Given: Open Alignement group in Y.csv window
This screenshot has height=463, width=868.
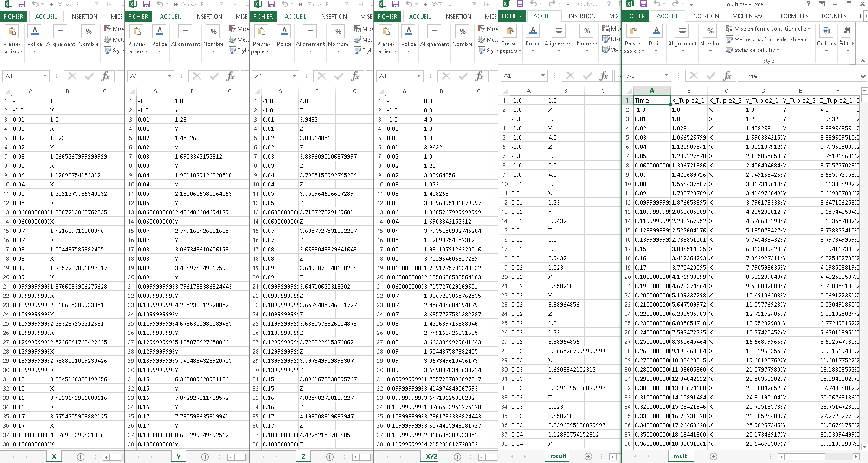Looking at the screenshot, I should pyautogui.click(x=186, y=39).
